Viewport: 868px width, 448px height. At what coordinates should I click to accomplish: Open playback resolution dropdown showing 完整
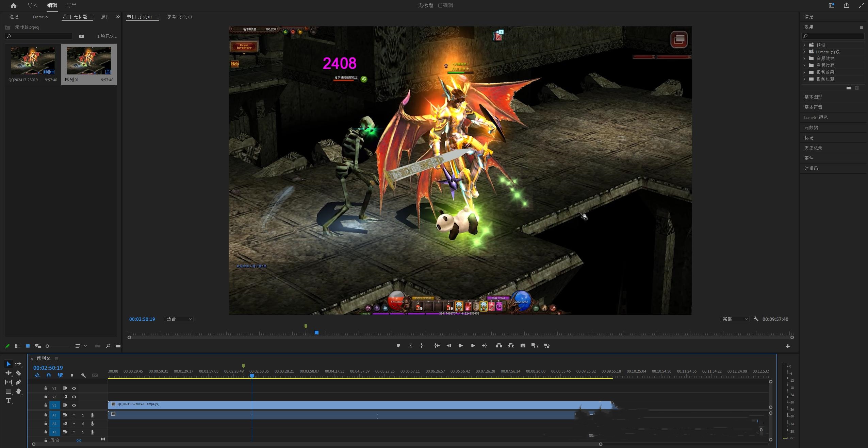(x=735, y=319)
